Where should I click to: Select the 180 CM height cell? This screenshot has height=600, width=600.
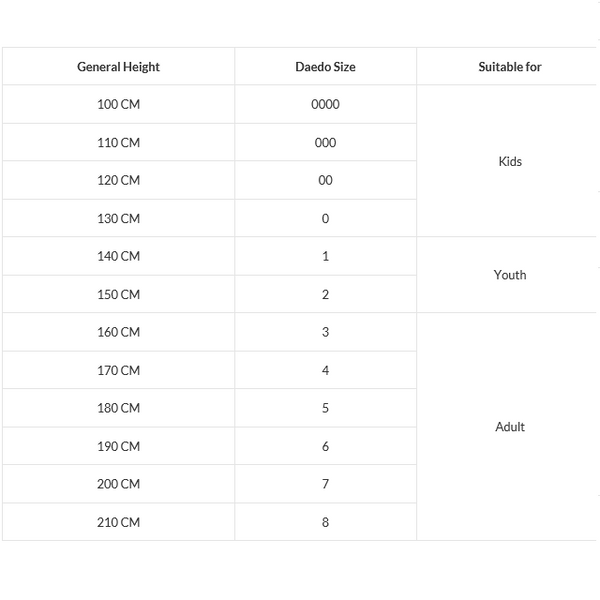(118, 408)
